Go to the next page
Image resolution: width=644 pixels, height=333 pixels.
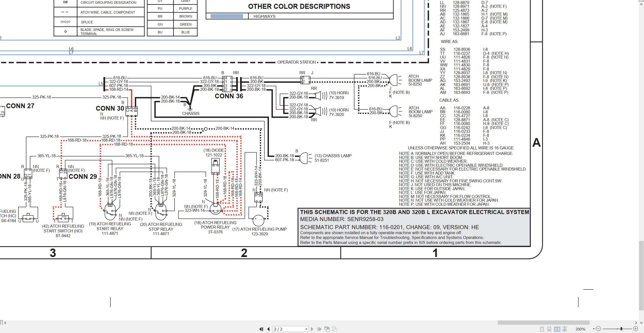[x=312, y=329]
